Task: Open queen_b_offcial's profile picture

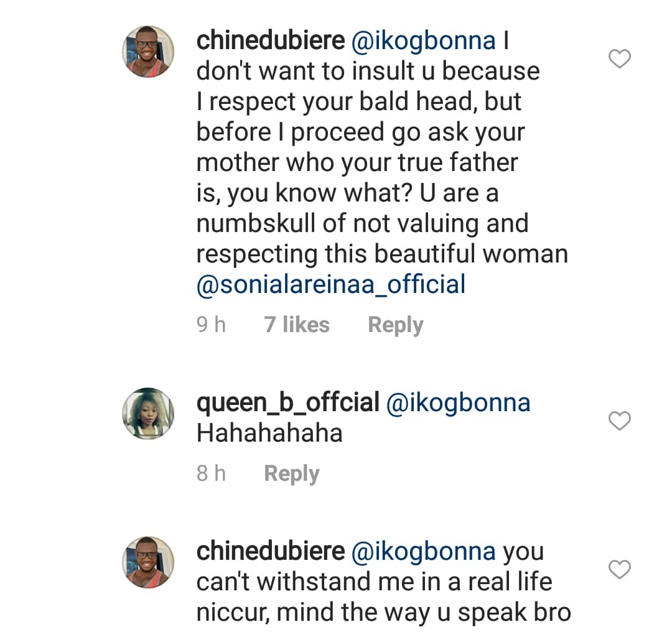Action: point(147,413)
